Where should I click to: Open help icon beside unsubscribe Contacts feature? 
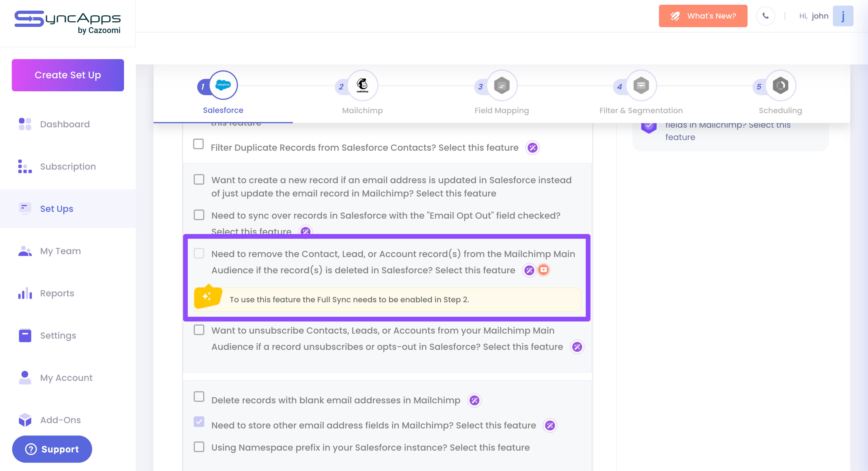click(577, 347)
